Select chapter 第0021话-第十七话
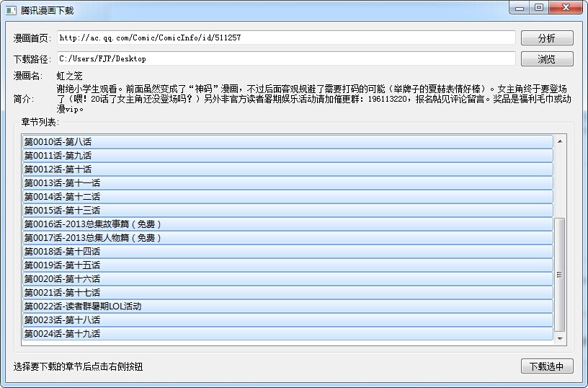This screenshot has height=388, width=588. (288, 292)
